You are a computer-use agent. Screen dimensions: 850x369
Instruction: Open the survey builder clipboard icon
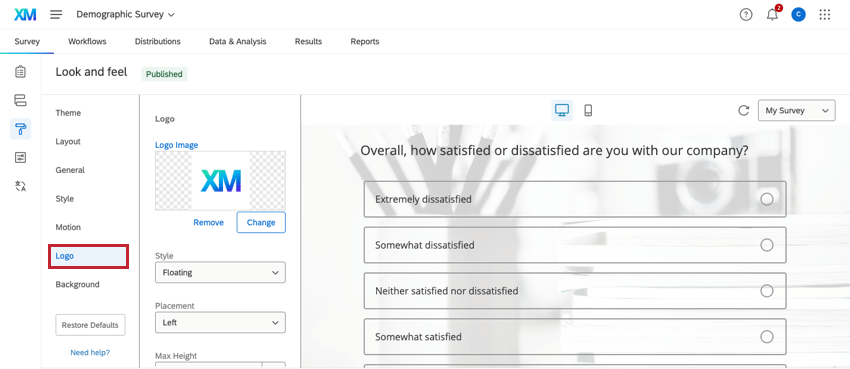click(x=20, y=72)
